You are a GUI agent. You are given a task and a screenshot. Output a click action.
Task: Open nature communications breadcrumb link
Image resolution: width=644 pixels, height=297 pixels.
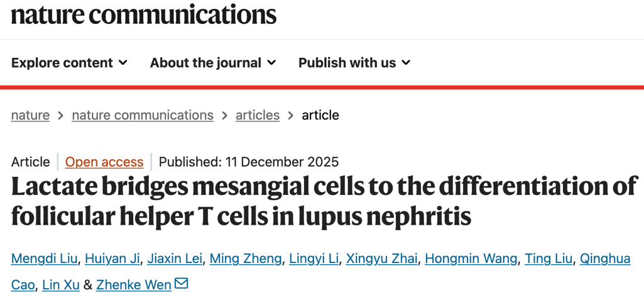coord(143,115)
